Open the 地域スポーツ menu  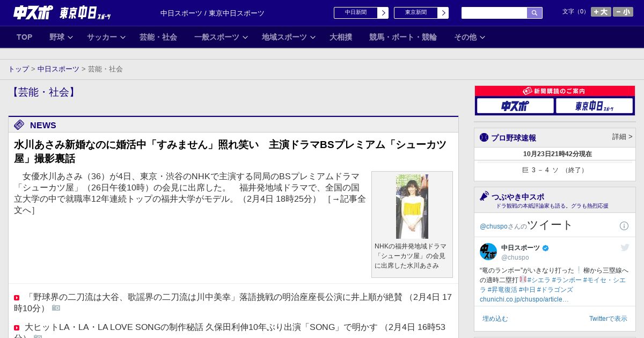pyautogui.click(x=284, y=37)
